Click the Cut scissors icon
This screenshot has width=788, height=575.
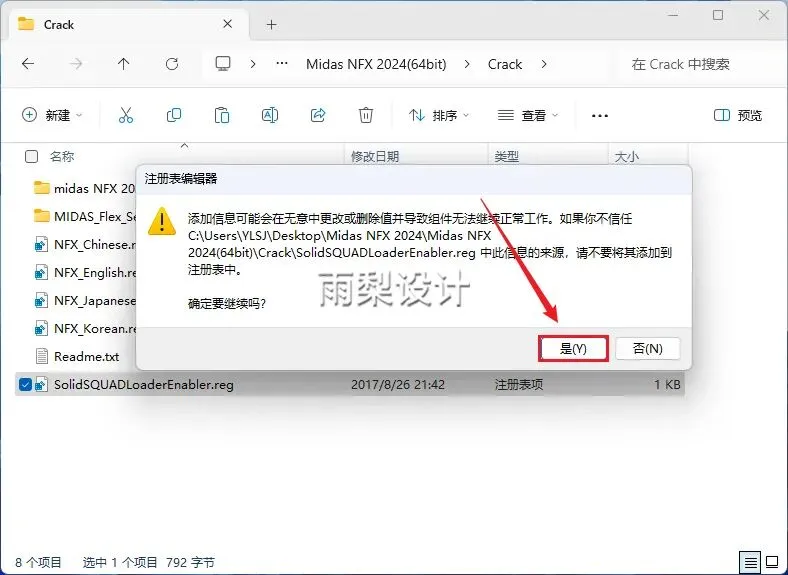click(126, 115)
